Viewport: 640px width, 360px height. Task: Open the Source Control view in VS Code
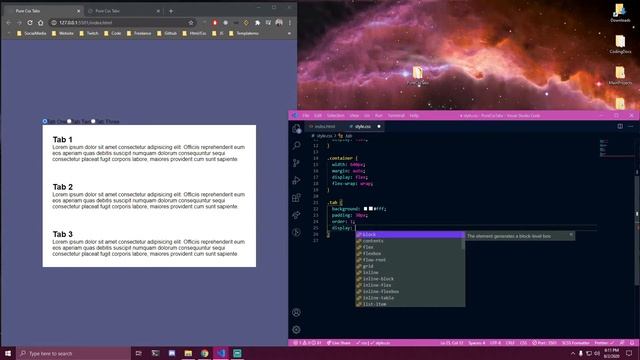[x=297, y=163]
